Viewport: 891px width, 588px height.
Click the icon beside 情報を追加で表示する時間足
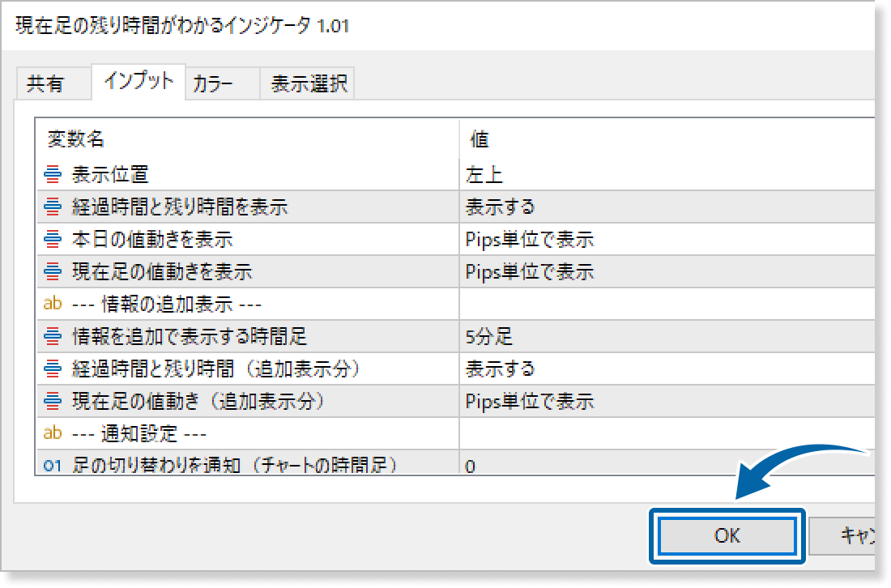click(53, 336)
